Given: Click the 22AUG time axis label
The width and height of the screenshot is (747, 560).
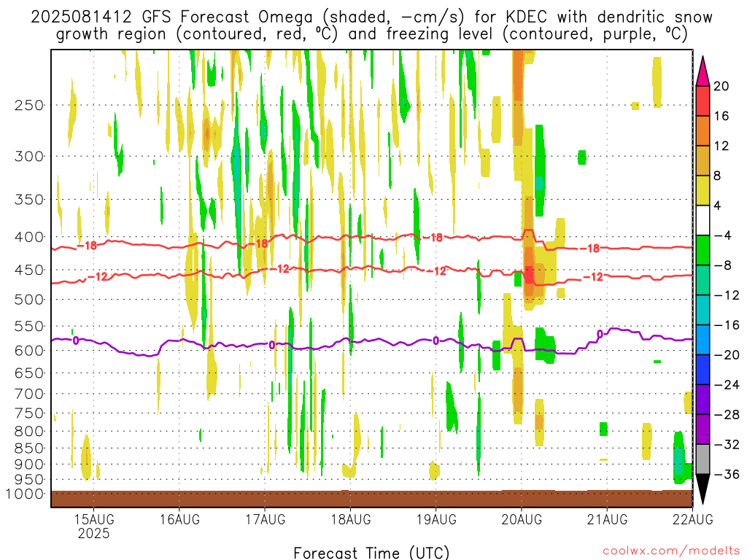Looking at the screenshot, I should tap(693, 519).
